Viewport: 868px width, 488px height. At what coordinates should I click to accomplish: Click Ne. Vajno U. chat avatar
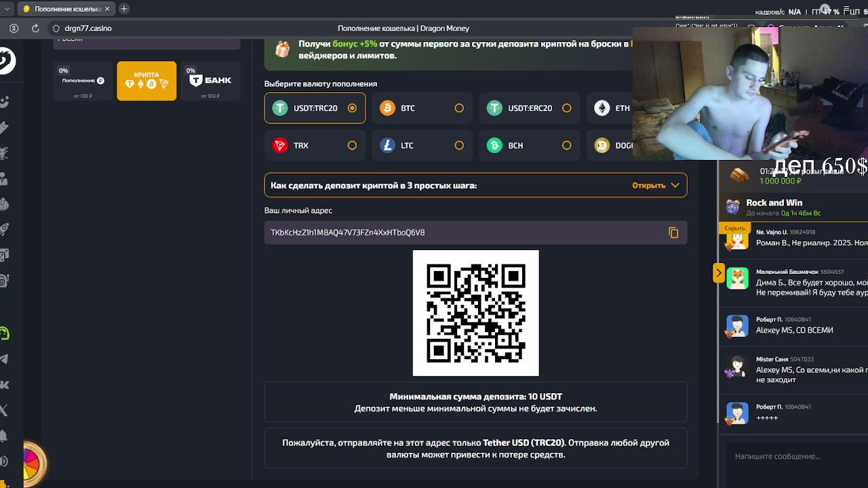coord(737,239)
